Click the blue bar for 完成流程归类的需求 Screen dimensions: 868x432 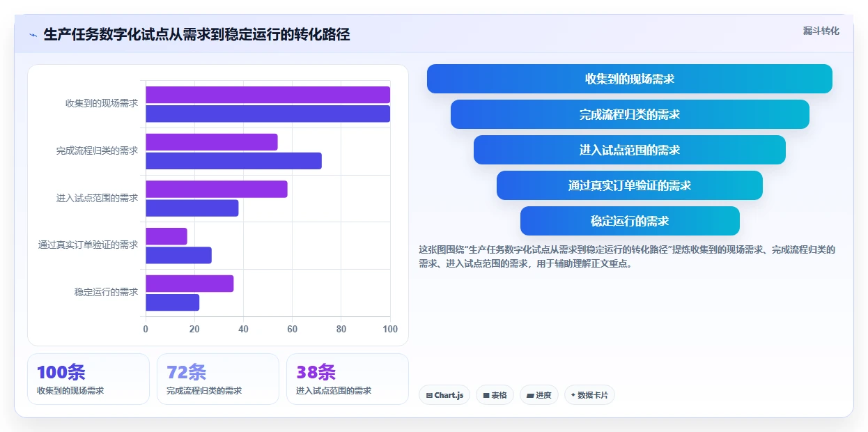tap(233, 161)
